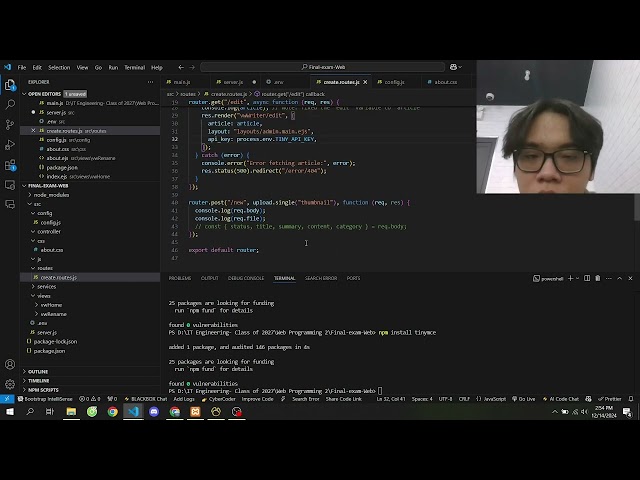Go back with the navigation arrow
The image size is (640, 480).
pos(181,67)
